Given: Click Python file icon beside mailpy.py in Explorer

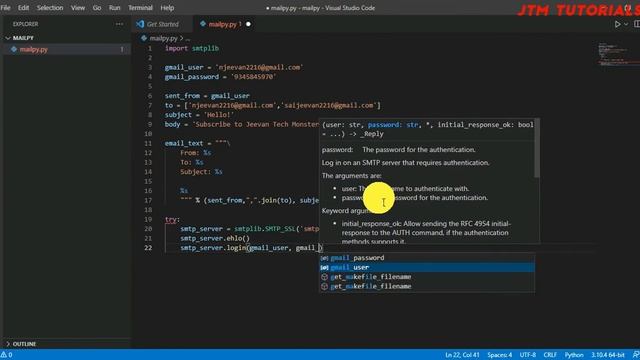Looking at the screenshot, I should click(x=14, y=49).
